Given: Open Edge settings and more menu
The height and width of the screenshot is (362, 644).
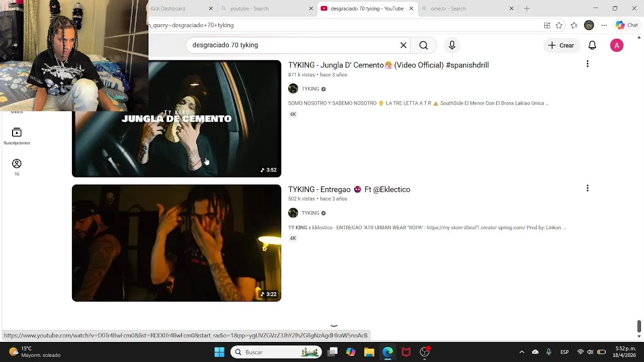Looking at the screenshot, I should click(x=604, y=25).
